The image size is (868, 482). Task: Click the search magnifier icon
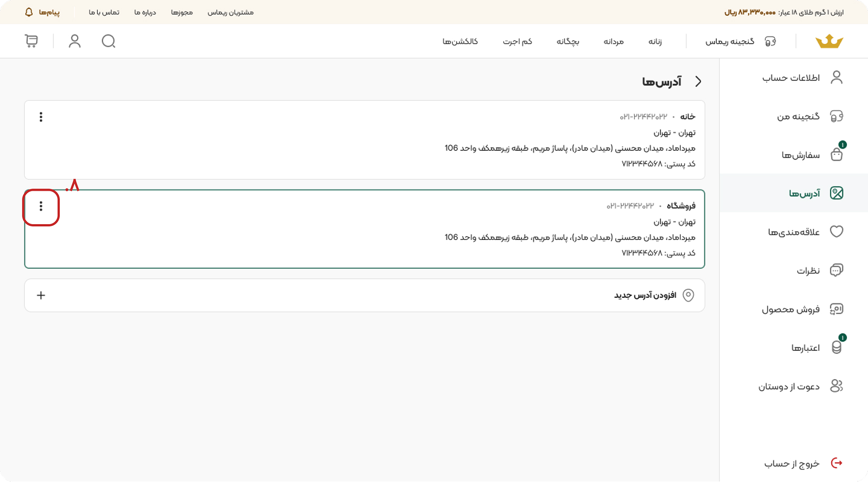108,41
